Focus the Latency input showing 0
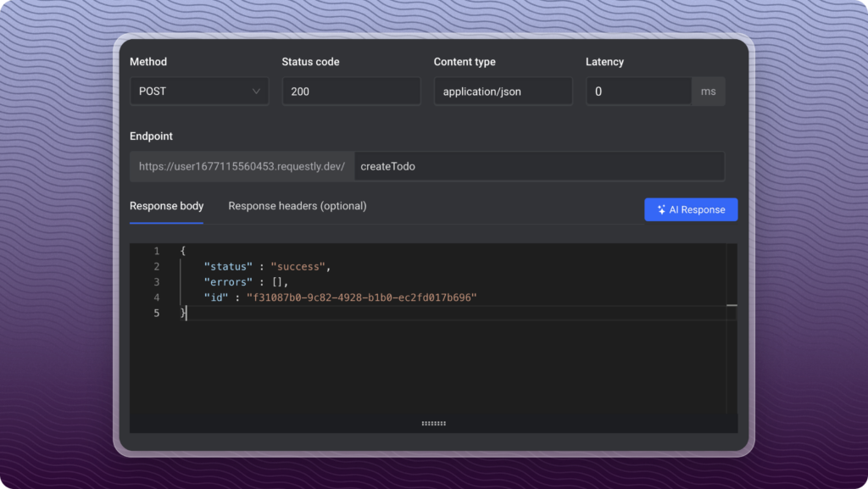Image resolution: width=868 pixels, height=489 pixels. point(639,92)
